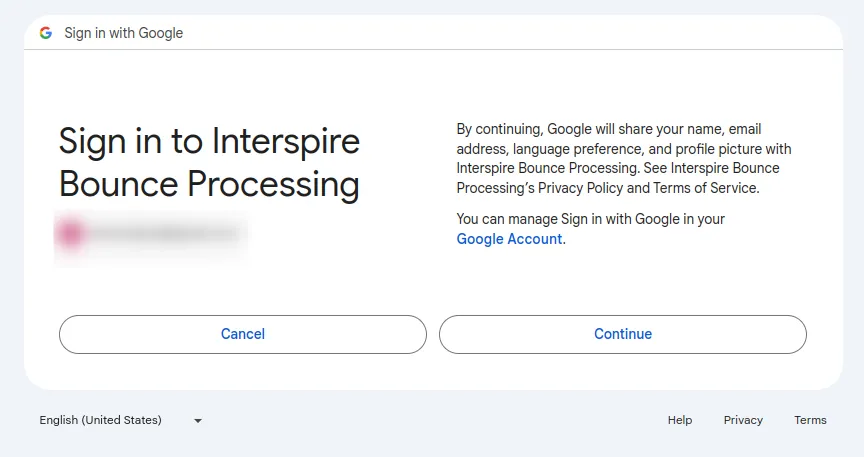Open the Help footer link

pos(679,420)
